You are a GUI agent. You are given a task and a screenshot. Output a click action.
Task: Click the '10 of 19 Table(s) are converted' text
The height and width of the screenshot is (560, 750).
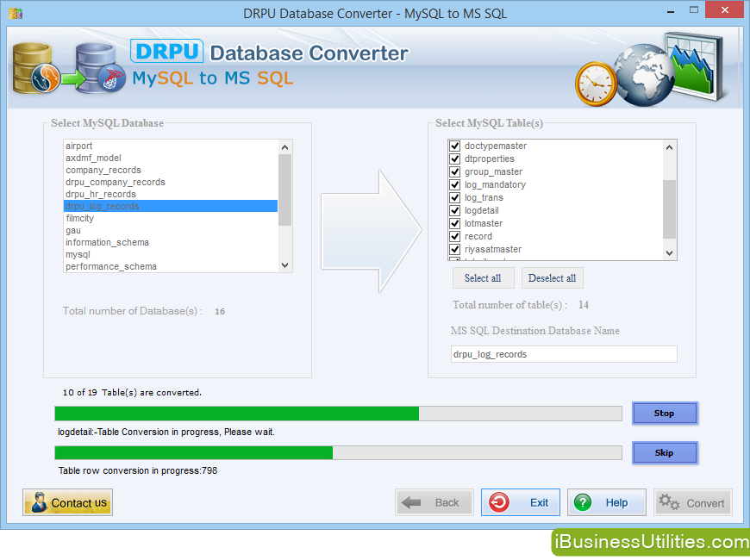pyautogui.click(x=132, y=392)
